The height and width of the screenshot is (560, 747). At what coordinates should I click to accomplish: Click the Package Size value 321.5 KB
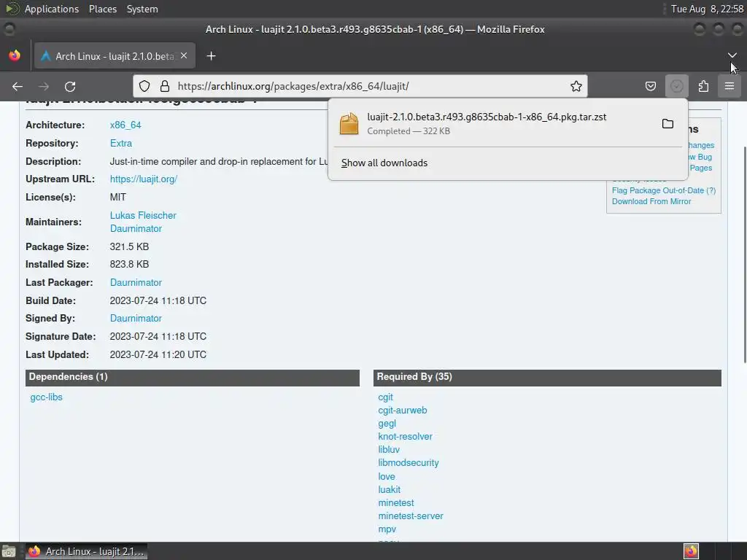(129, 246)
